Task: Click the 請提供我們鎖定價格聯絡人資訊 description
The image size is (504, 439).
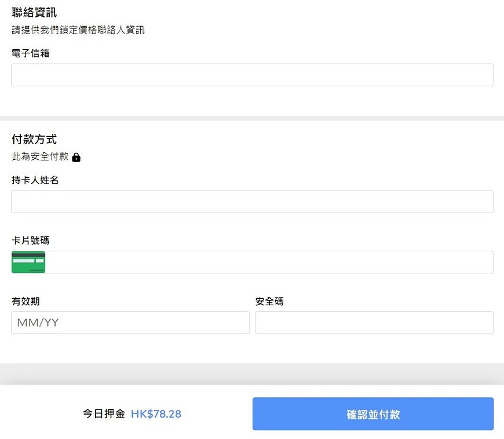Action: [78, 30]
